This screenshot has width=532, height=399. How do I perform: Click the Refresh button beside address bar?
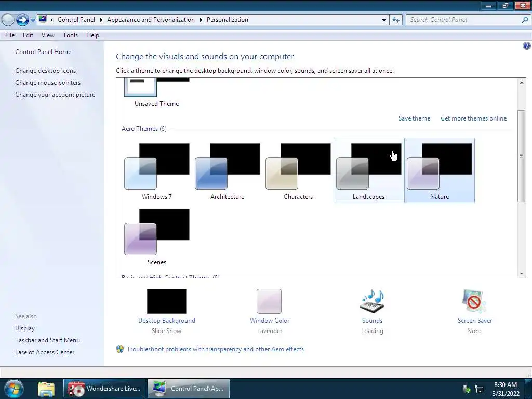pos(395,20)
